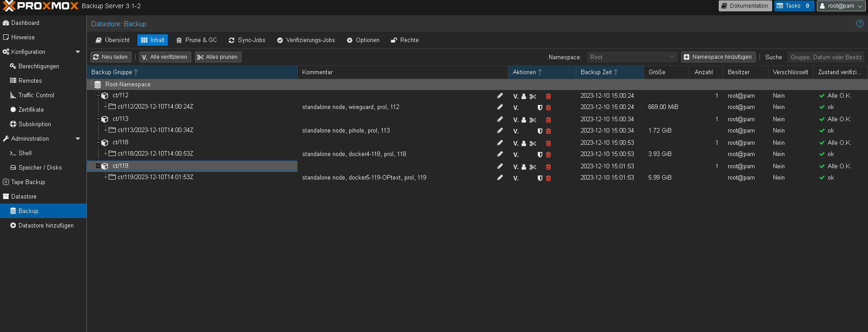Verify the pihole snapshot row
The width and height of the screenshot is (868, 332).
tap(516, 131)
